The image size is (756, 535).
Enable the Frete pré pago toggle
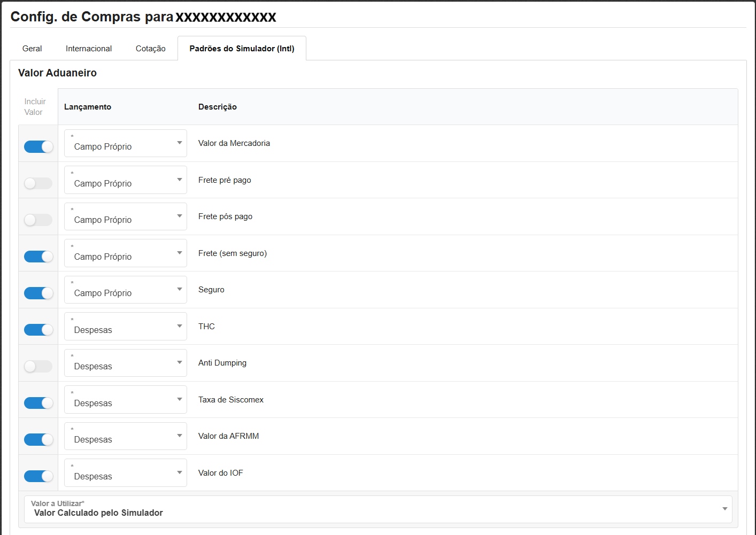pyautogui.click(x=38, y=183)
